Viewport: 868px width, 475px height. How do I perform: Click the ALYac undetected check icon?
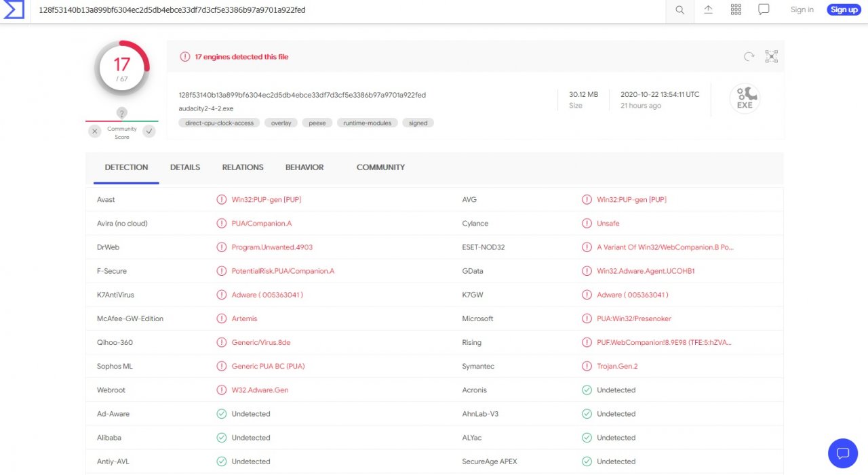coord(587,438)
